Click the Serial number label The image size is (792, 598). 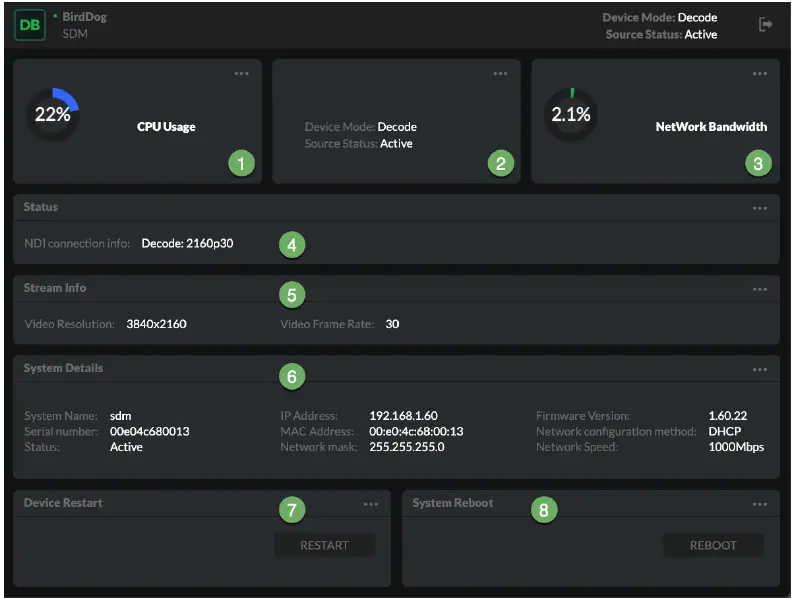(x=62, y=432)
